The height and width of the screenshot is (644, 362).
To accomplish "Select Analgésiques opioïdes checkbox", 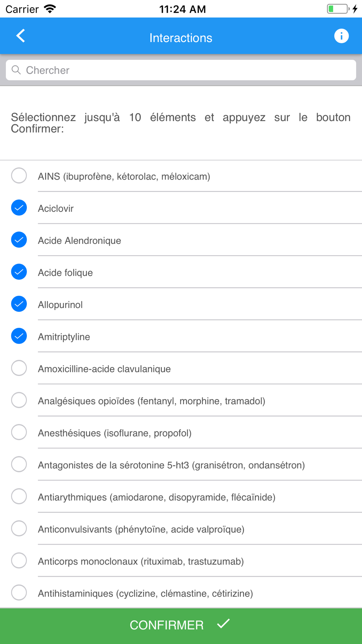I will 19,400.
